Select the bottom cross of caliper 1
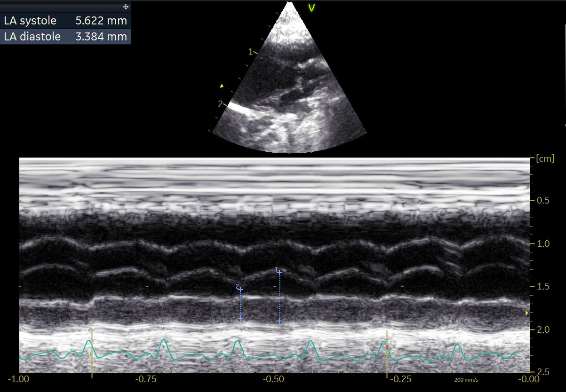 pyautogui.click(x=279, y=321)
